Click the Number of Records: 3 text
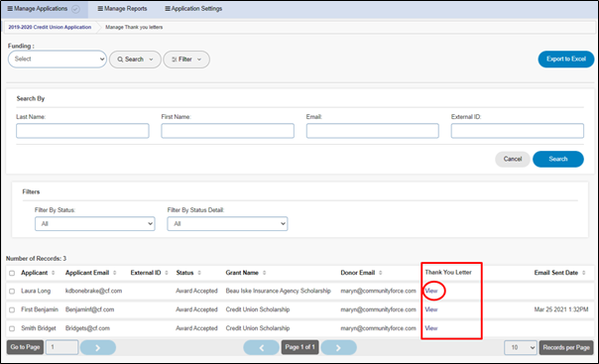Image resolution: width=599 pixels, height=364 pixels. tap(36, 259)
